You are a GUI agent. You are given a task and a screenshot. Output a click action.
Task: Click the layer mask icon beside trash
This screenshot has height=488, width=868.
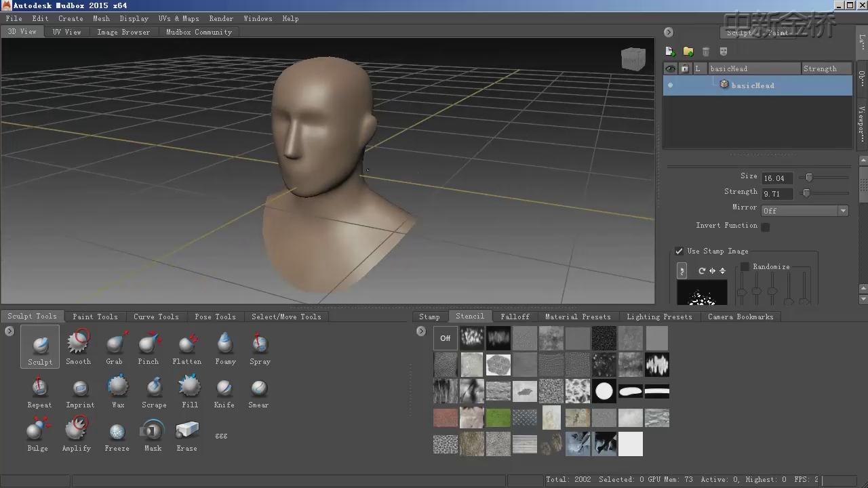(x=724, y=52)
